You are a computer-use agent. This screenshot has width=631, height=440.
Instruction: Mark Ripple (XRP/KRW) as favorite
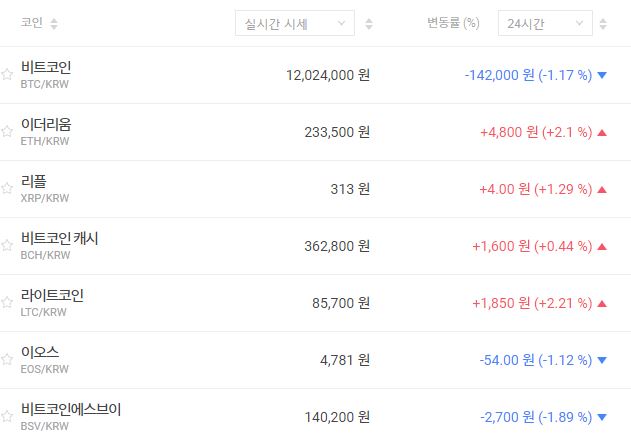coord(7,189)
